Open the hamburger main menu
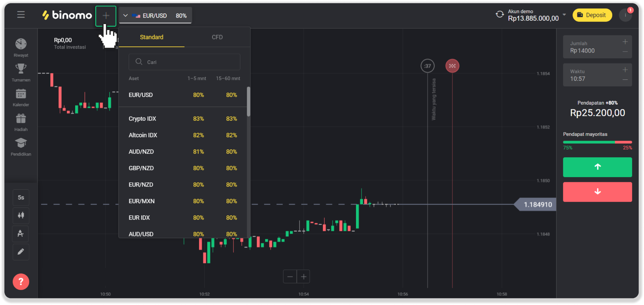This screenshot has height=305, width=644. [x=21, y=15]
